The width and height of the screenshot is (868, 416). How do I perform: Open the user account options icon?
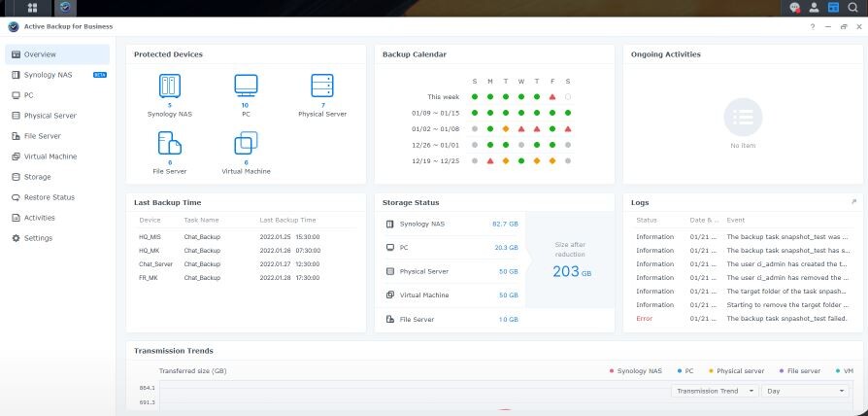(x=814, y=8)
